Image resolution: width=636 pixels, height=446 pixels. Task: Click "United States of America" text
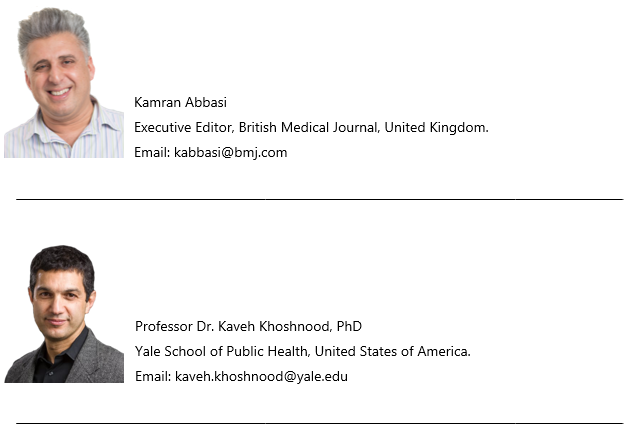click(x=391, y=352)
